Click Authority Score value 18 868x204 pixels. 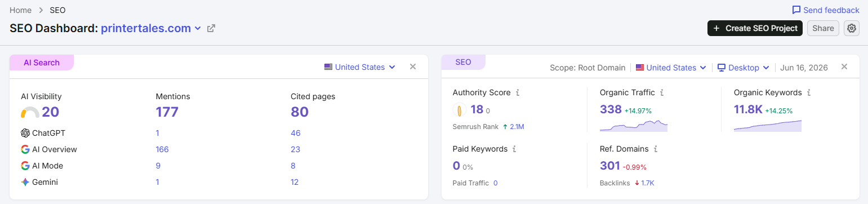(x=477, y=110)
